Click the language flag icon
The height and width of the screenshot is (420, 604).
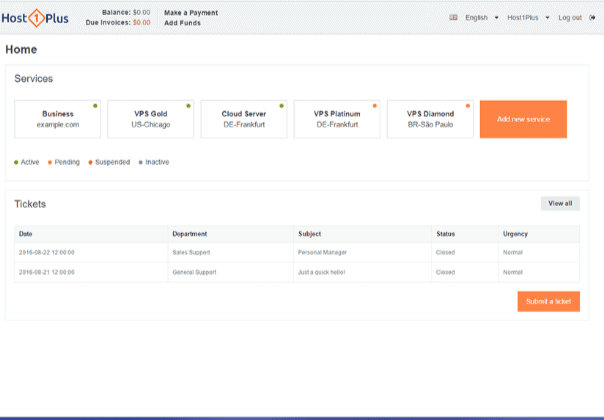[453, 17]
